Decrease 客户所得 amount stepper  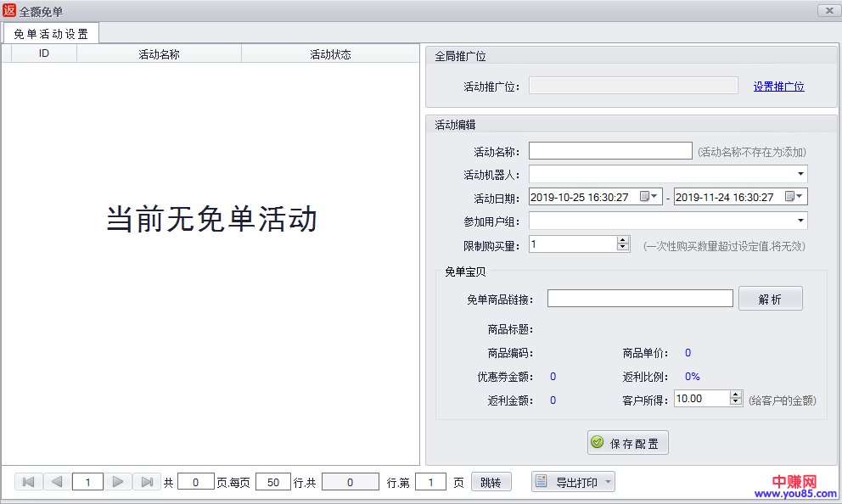pyautogui.click(x=736, y=402)
